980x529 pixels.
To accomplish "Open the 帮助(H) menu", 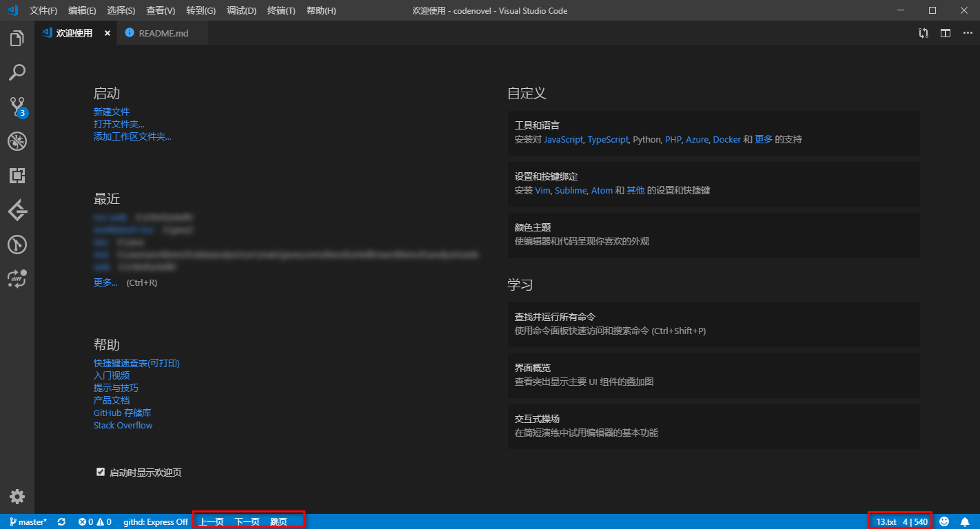I will pos(321,11).
